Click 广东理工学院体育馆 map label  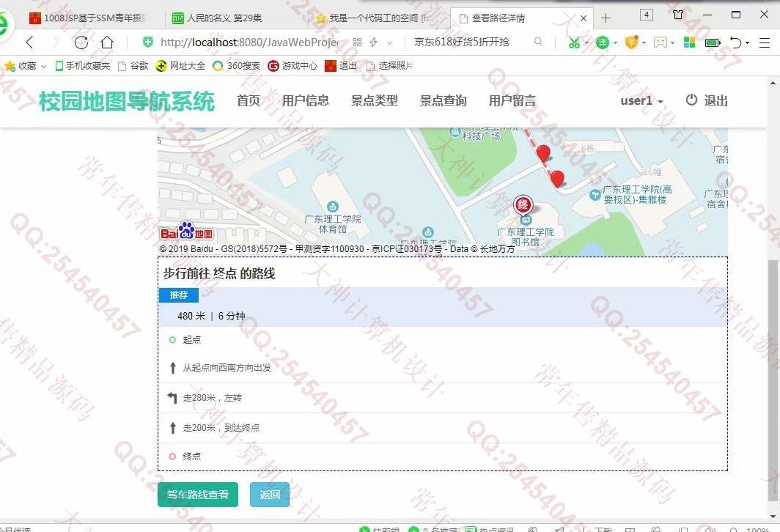point(332,223)
